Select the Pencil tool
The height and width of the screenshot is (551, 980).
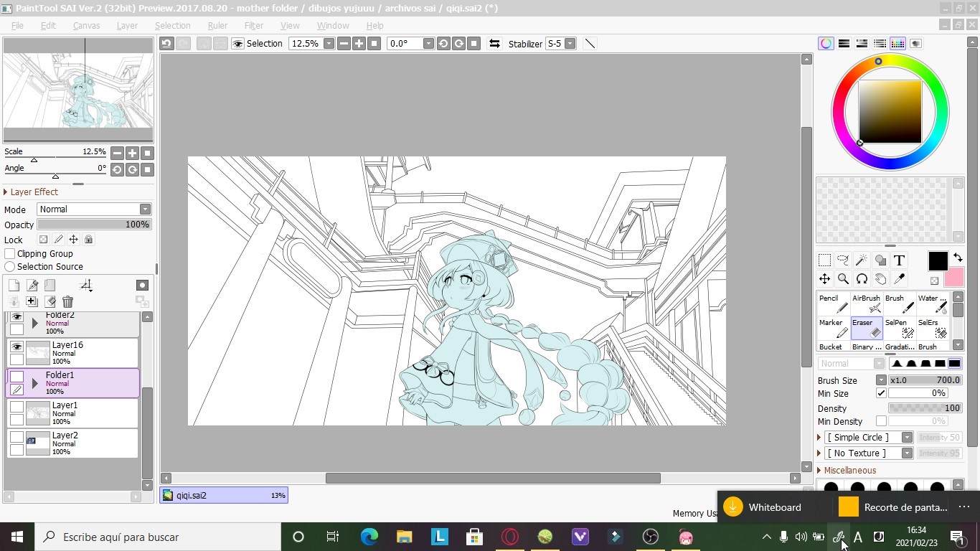pos(833,303)
